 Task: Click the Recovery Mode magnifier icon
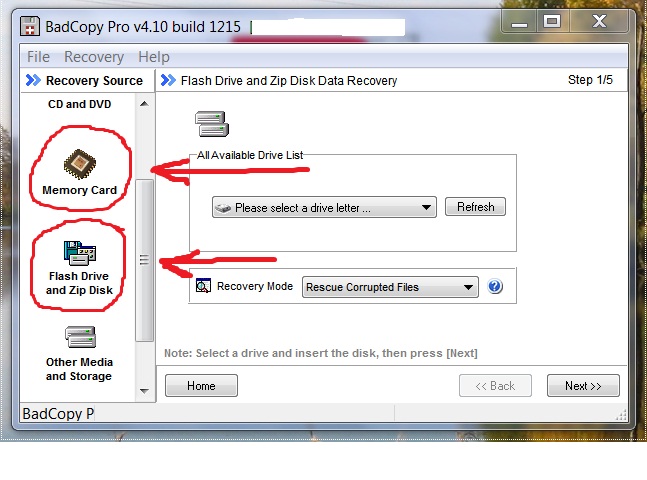click(x=203, y=286)
